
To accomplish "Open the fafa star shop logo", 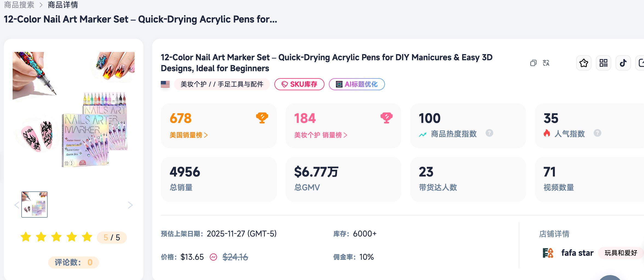I will click(548, 253).
